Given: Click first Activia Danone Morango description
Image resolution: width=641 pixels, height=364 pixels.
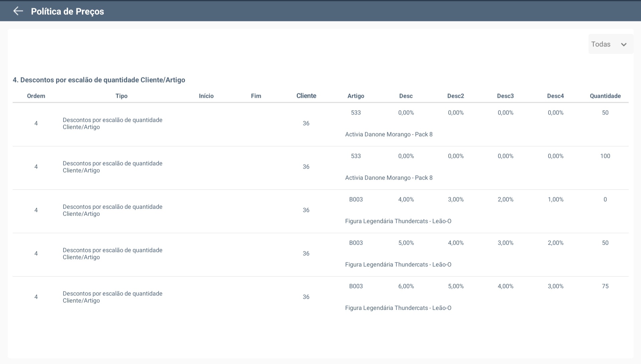Looking at the screenshot, I should [x=389, y=134].
